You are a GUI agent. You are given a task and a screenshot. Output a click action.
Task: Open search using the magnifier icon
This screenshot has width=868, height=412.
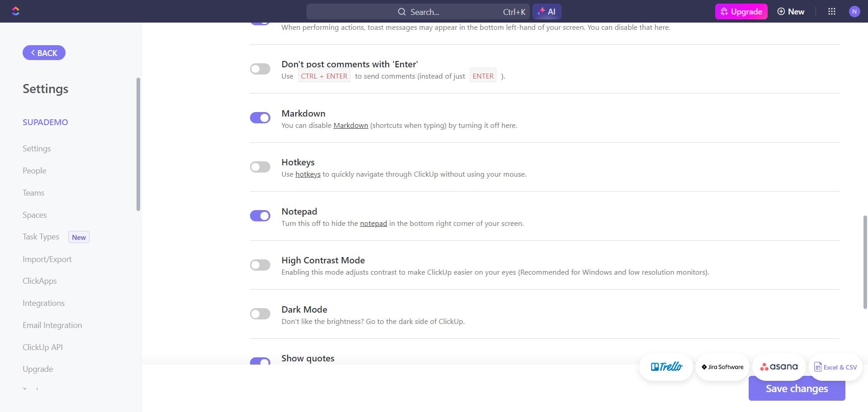point(401,12)
